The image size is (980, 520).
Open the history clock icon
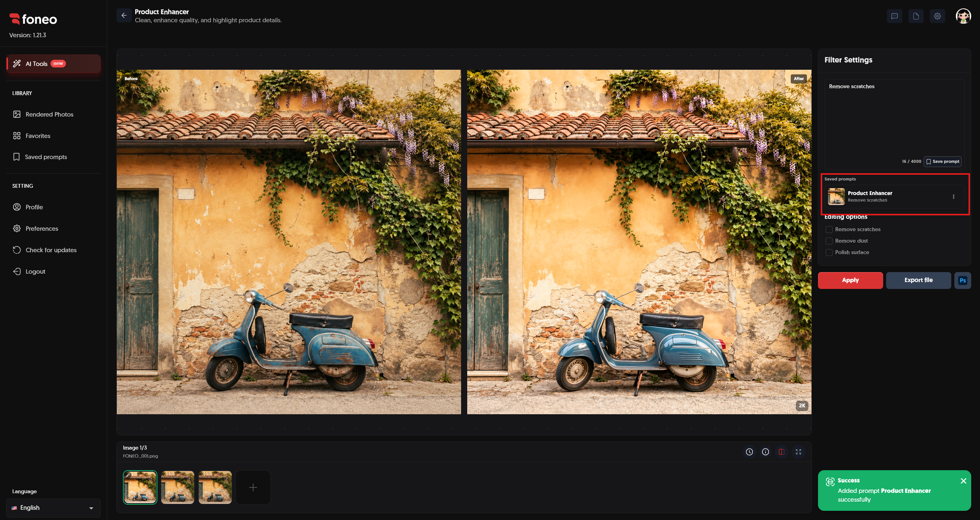[x=749, y=452]
